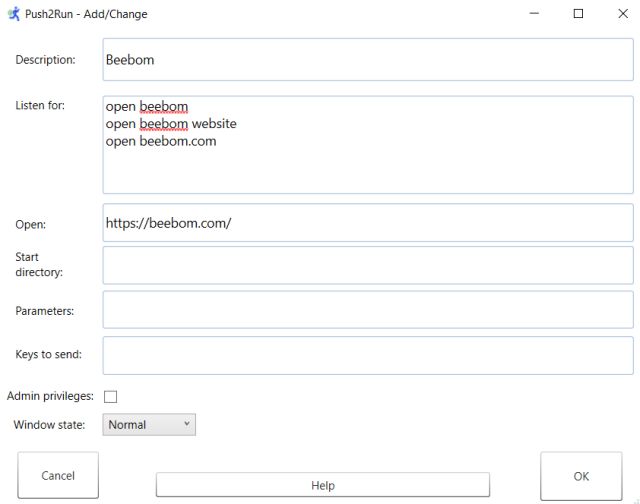Expand the Window state dropdown
The image size is (640, 504).
tap(150, 425)
